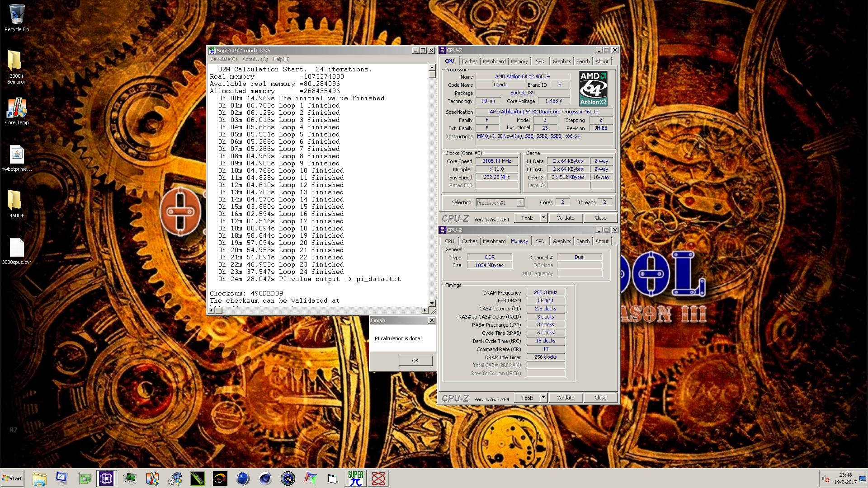The image size is (868, 488).
Task: Open the gears with shield taskbar icon
Action: [x=175, y=479]
